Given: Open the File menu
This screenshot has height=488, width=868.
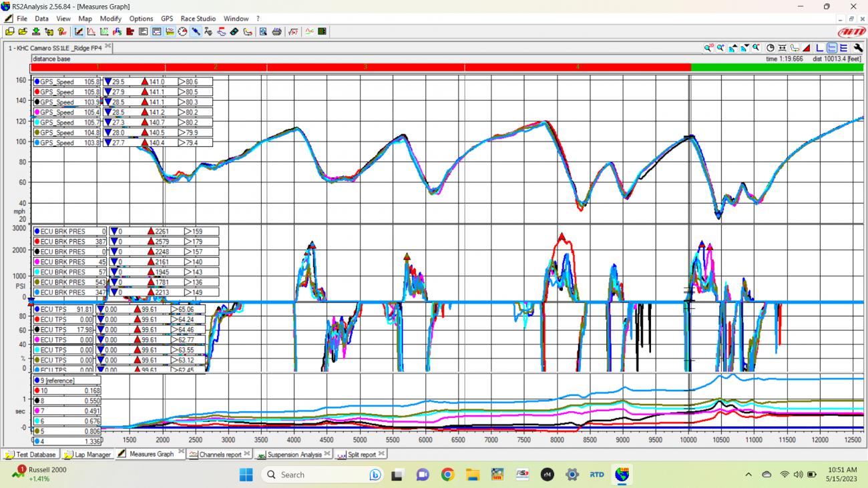Looking at the screenshot, I should 21,19.
